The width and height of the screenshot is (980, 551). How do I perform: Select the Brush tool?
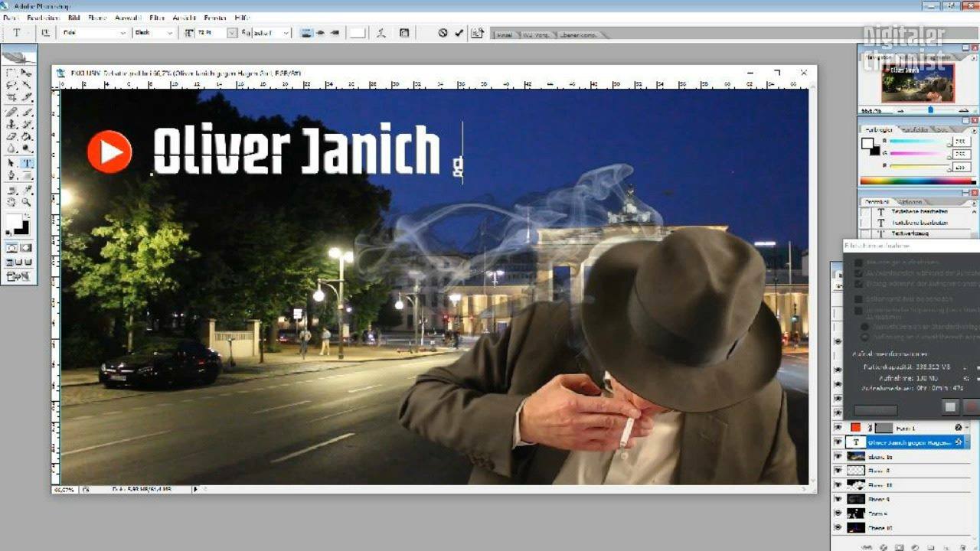[26, 111]
